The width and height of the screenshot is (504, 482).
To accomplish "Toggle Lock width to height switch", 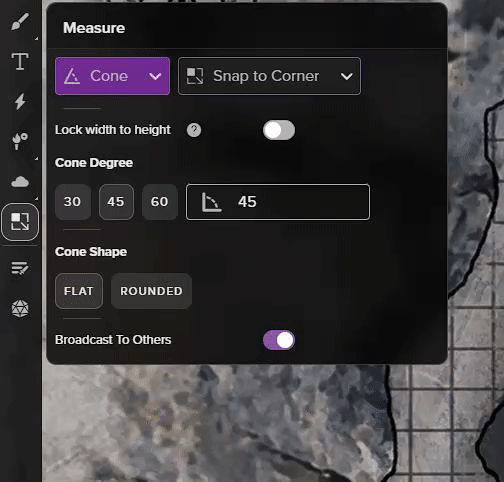I will (279, 130).
